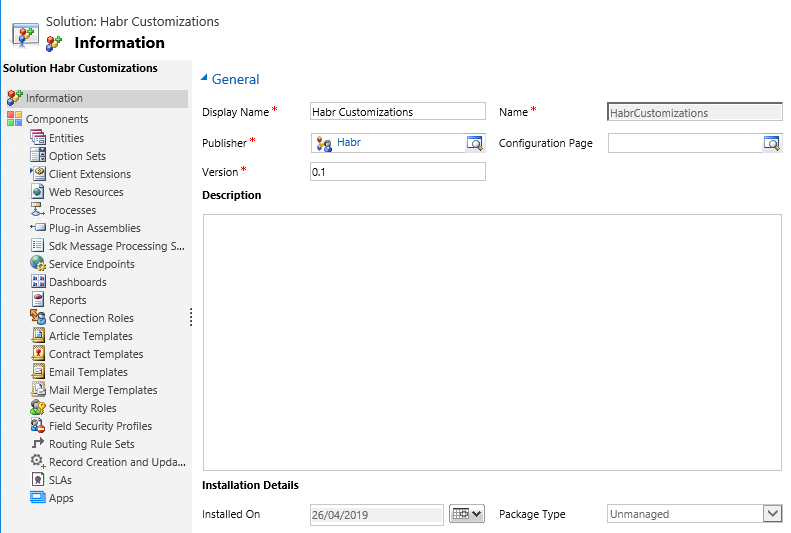Click the Client Extensions icon

38,173
